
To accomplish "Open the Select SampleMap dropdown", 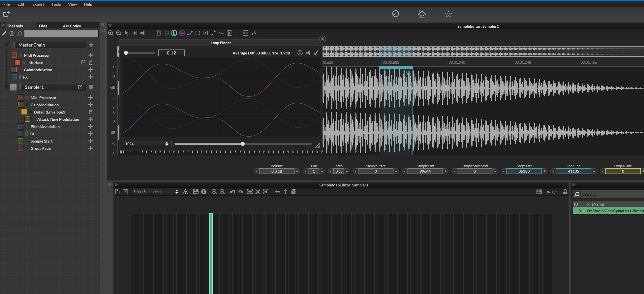I will 156,192.
